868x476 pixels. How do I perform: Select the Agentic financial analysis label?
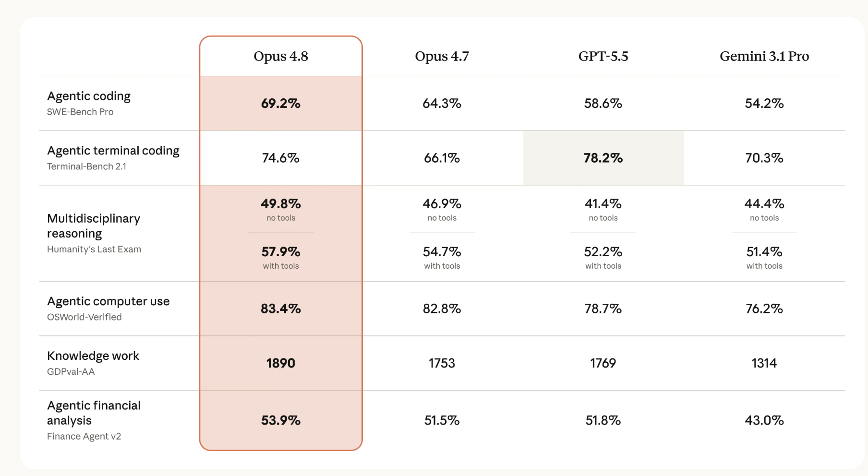94,413
